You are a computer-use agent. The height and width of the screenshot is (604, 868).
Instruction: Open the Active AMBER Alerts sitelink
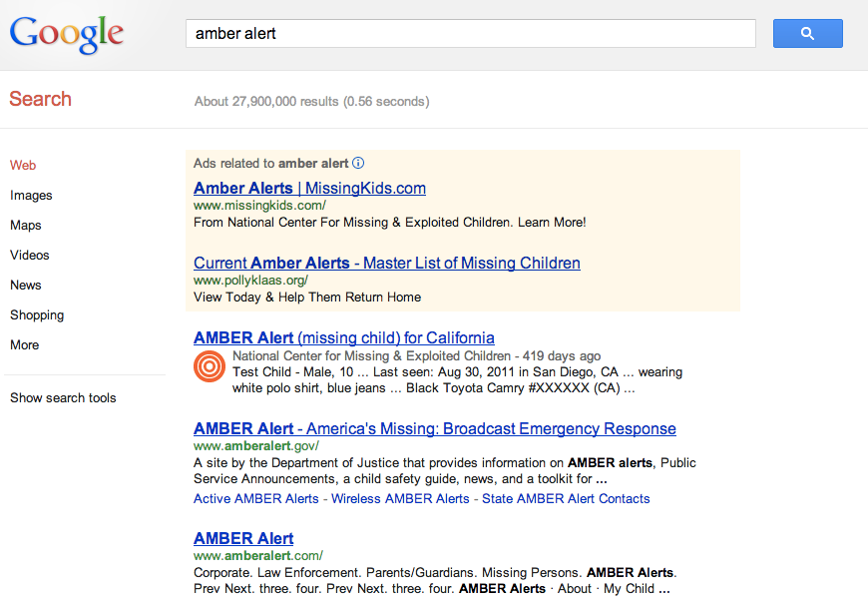[255, 499]
